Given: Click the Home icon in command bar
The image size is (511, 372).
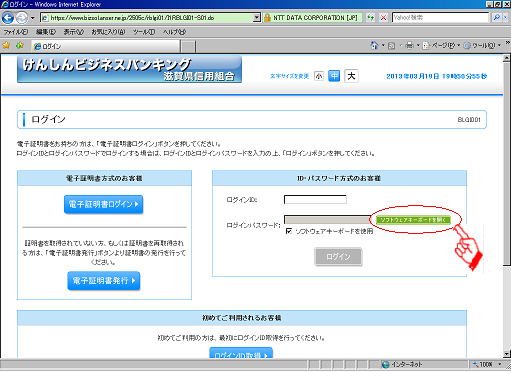Looking at the screenshot, I should (x=375, y=45).
